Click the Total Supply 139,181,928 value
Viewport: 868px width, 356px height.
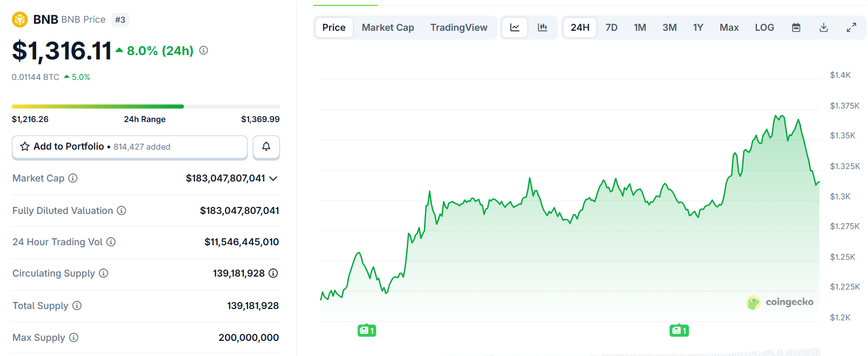253,306
